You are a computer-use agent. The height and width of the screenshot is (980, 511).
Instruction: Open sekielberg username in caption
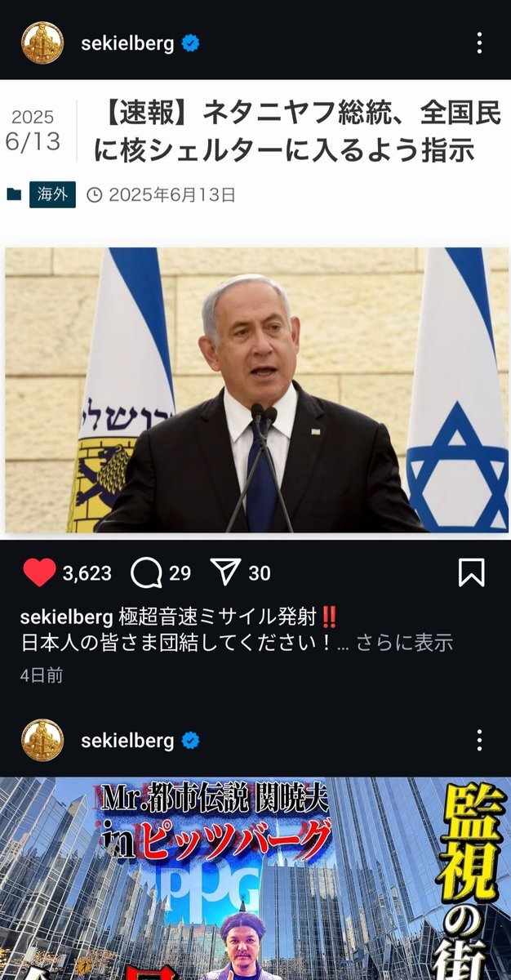pyautogui.click(x=67, y=617)
